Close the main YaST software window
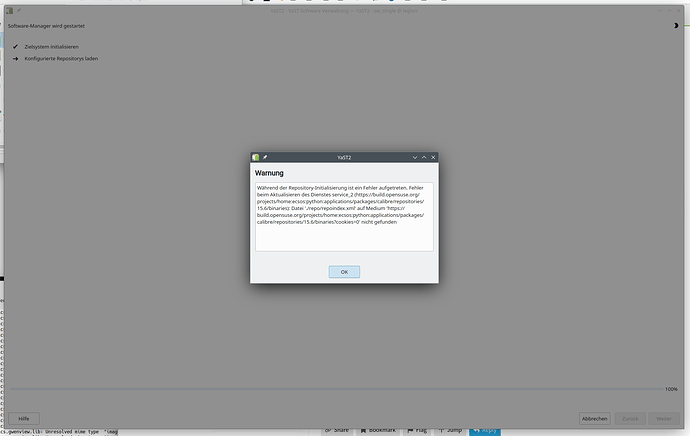 coord(679,11)
